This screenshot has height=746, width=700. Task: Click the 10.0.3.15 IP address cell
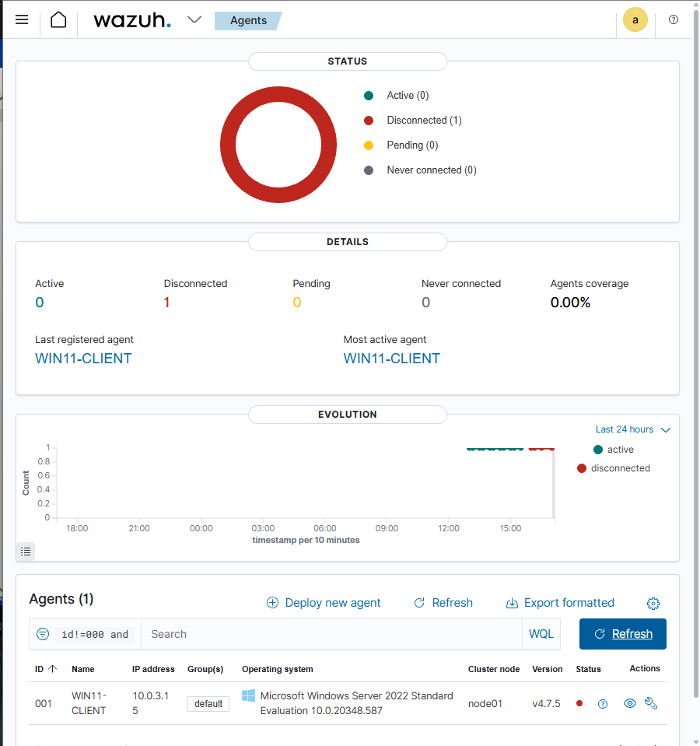(x=150, y=703)
